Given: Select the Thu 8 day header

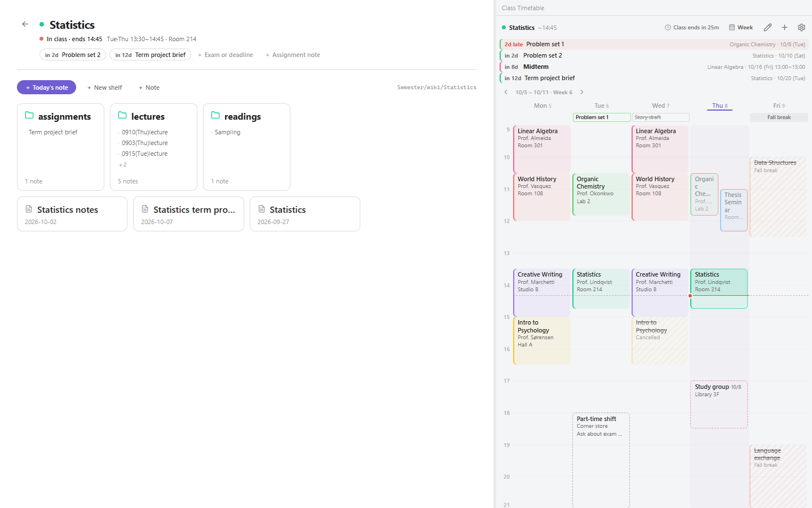Looking at the screenshot, I should [x=720, y=106].
